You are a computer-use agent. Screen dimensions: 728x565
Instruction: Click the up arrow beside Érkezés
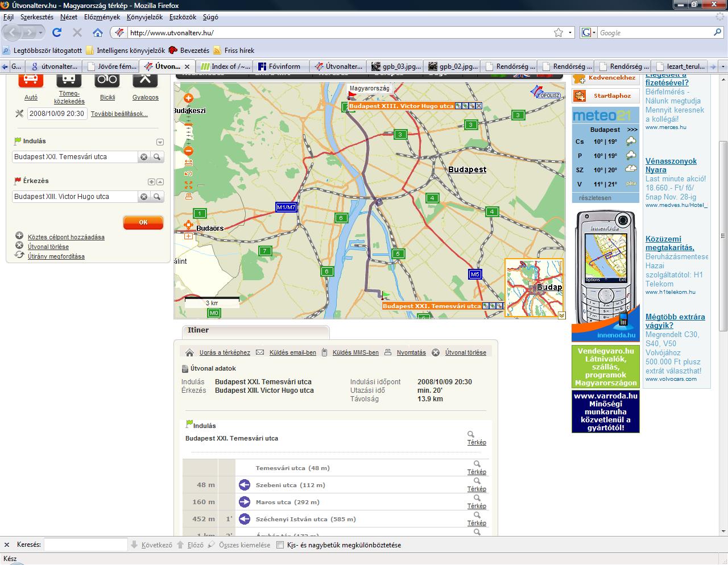[x=160, y=182]
